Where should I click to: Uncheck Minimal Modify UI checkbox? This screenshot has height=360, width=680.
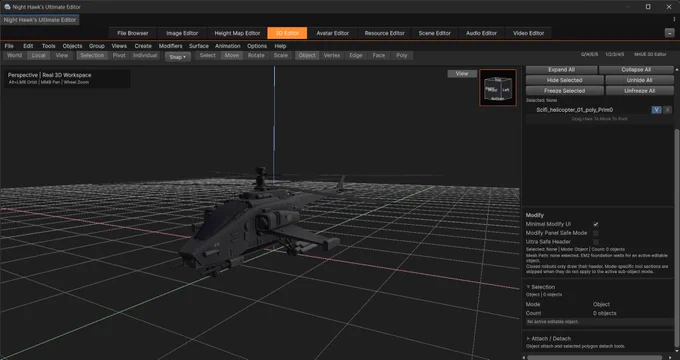(x=596, y=224)
